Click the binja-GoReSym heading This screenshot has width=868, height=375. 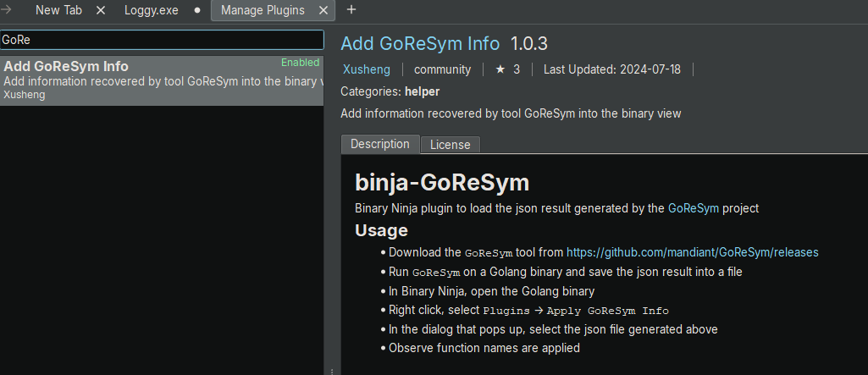442,183
